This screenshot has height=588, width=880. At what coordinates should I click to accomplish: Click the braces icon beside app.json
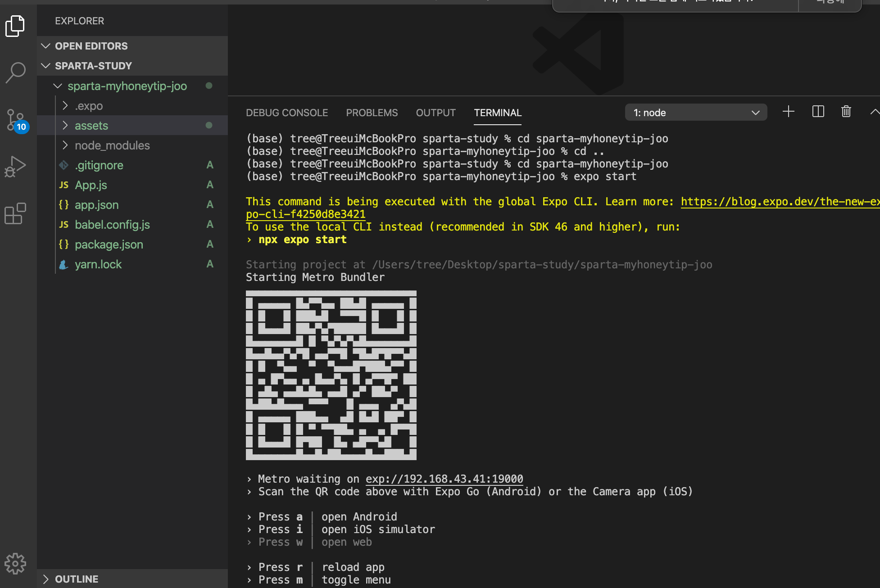64,205
